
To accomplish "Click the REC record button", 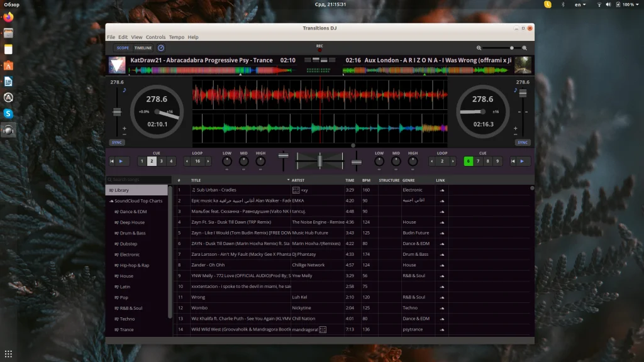I will click(319, 50).
